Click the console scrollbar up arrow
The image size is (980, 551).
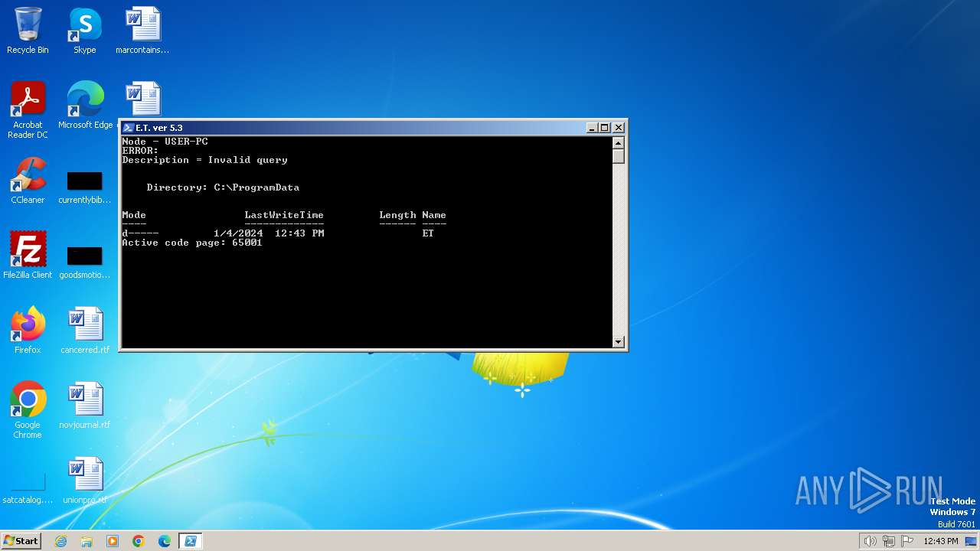coord(619,143)
